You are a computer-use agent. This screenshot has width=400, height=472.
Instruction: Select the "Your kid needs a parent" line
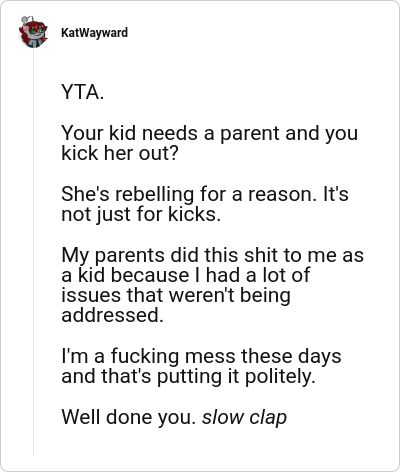click(209, 133)
